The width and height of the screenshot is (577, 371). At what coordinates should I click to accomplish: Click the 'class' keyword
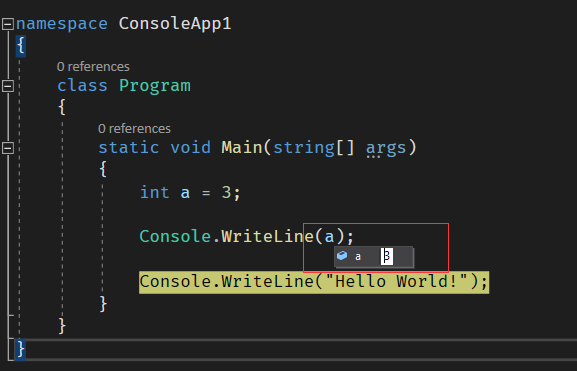(x=82, y=85)
